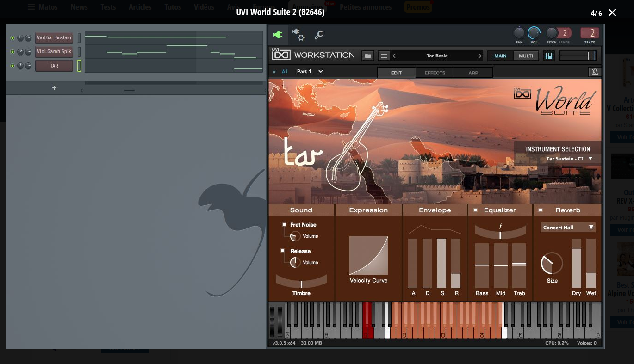The width and height of the screenshot is (634, 364).
Task: Mute the Viol.Ga...Sustain channel green LED
Action: [x=12, y=38]
